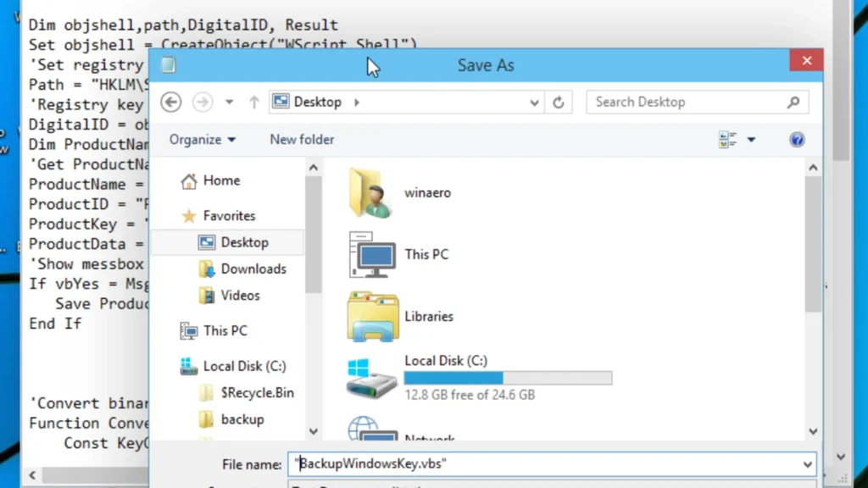Click the search magnifier in Search Desktop
The height and width of the screenshot is (488, 868).
pos(793,102)
